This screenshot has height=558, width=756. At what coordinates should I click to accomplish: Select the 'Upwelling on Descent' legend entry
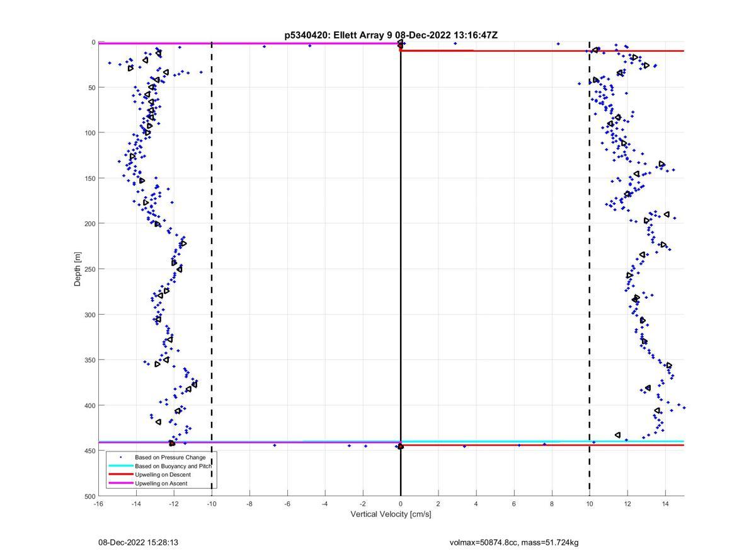coord(163,474)
